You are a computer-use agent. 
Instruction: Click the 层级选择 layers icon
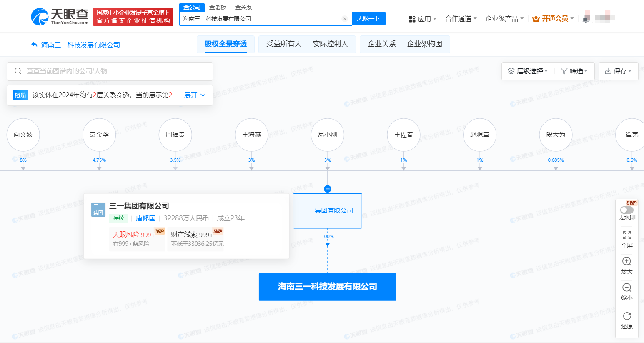point(511,71)
